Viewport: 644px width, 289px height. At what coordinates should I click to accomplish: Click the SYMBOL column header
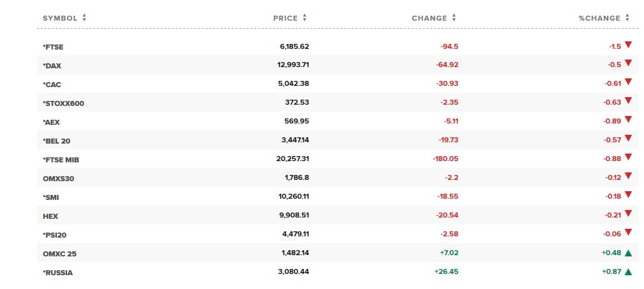[60, 18]
